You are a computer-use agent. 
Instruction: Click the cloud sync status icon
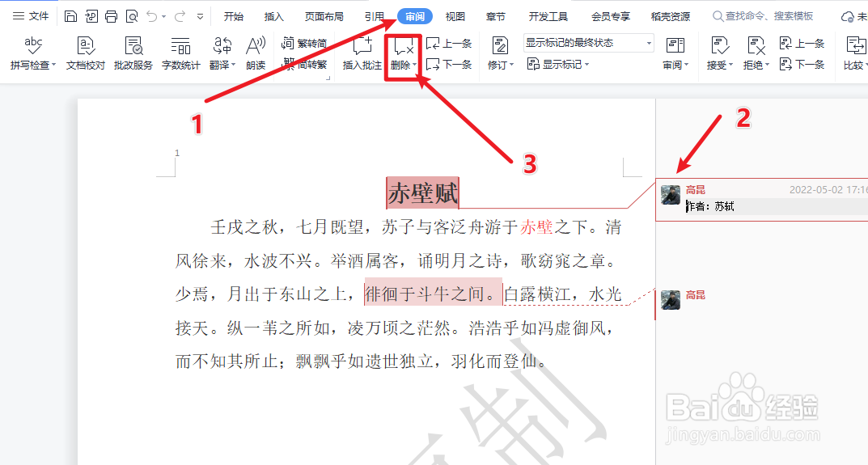(847, 17)
